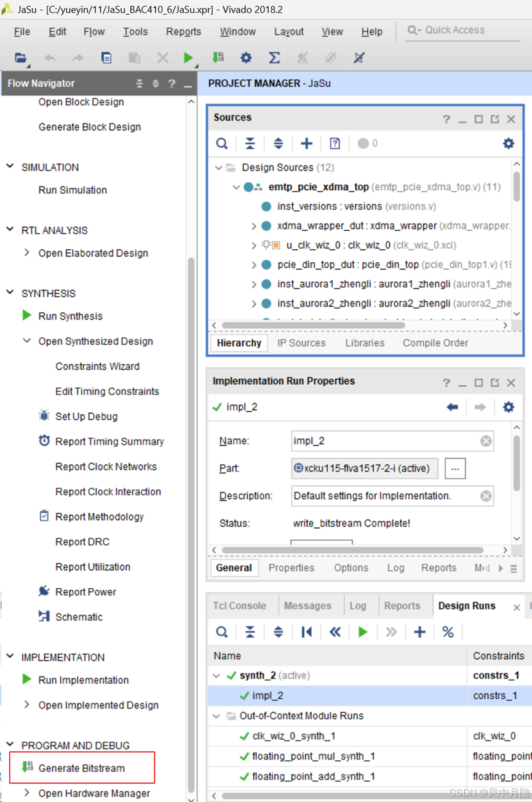Click Report Power

pos(85,591)
